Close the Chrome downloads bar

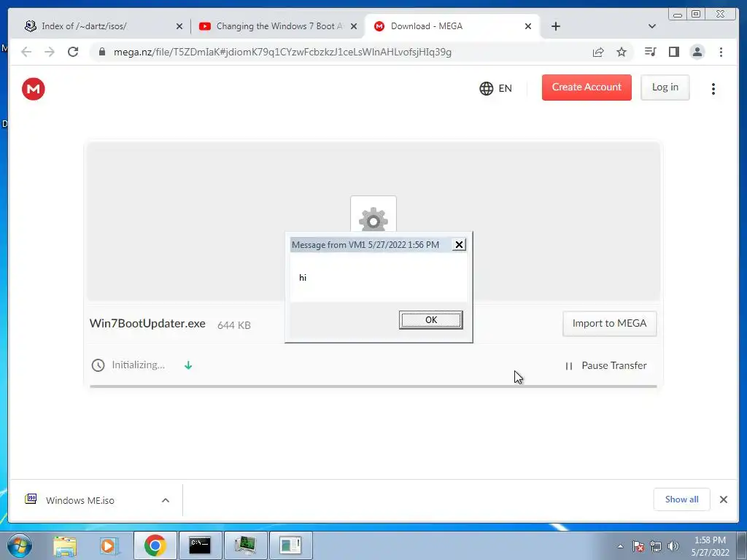724,499
